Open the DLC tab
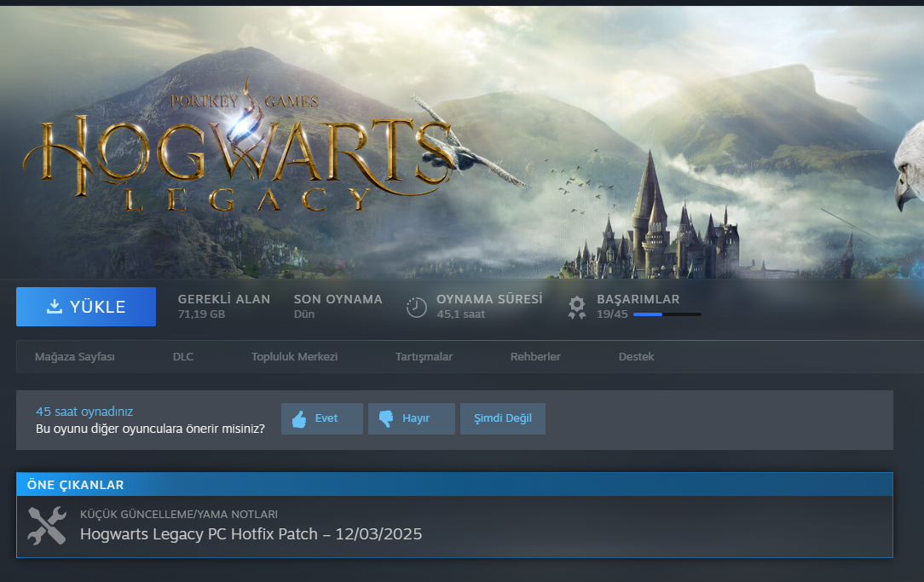This screenshot has width=924, height=582. [x=183, y=356]
